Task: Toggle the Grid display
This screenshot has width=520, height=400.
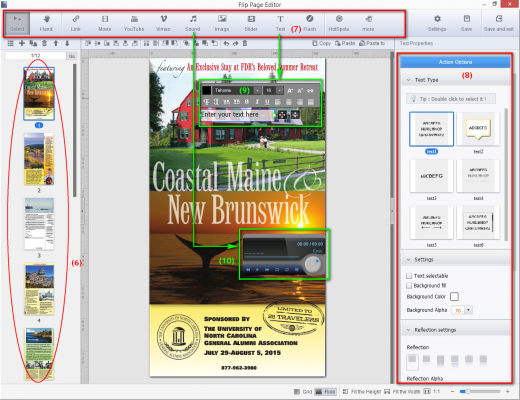Action: coord(303,391)
